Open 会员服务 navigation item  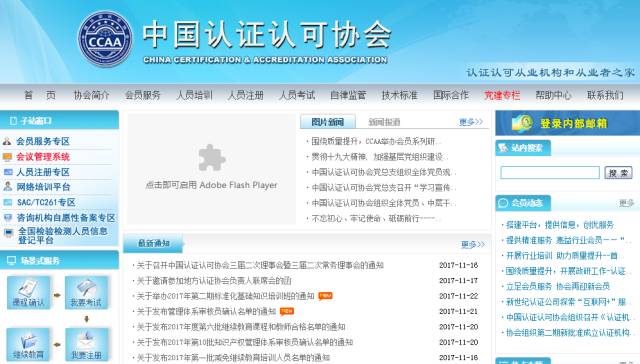(x=143, y=95)
